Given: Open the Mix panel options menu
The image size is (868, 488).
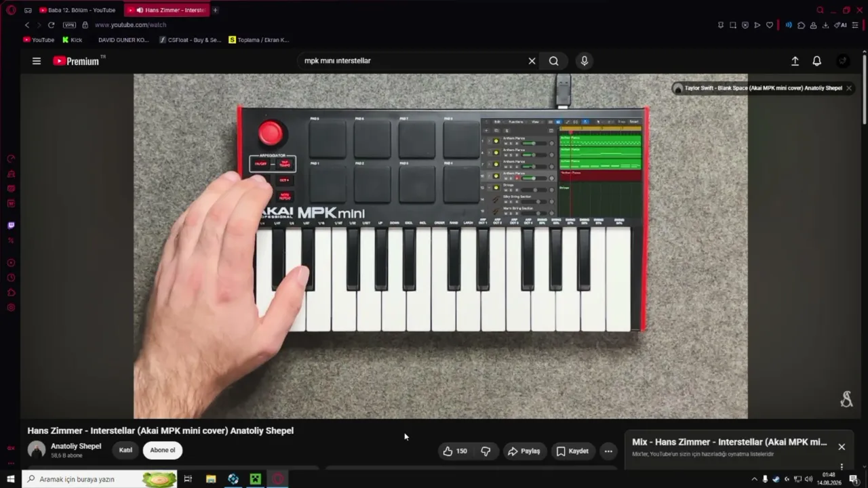Looking at the screenshot, I should [842, 466].
